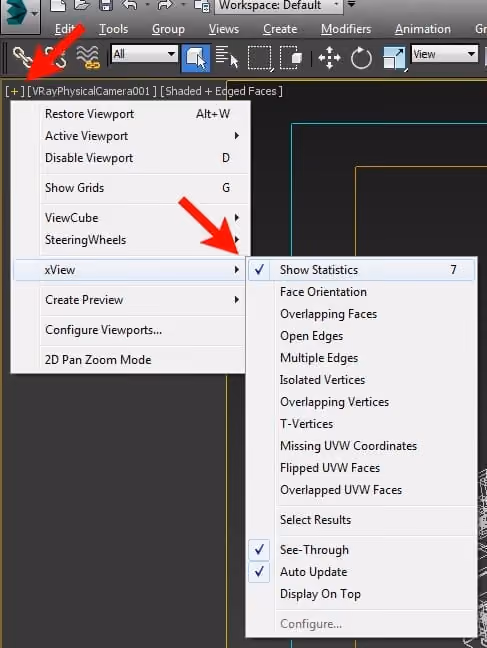Open the Animation menu
The height and width of the screenshot is (648, 487).
(x=423, y=29)
